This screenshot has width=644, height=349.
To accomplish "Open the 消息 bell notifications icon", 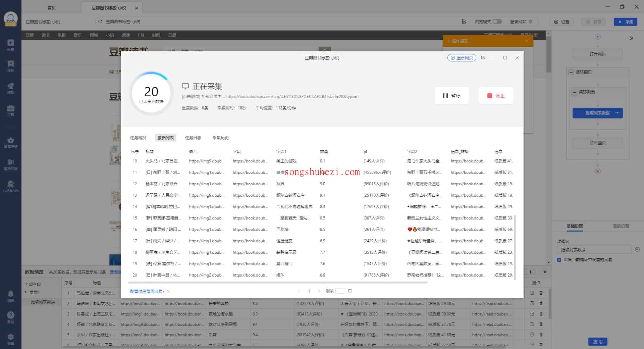I will click(11, 296).
